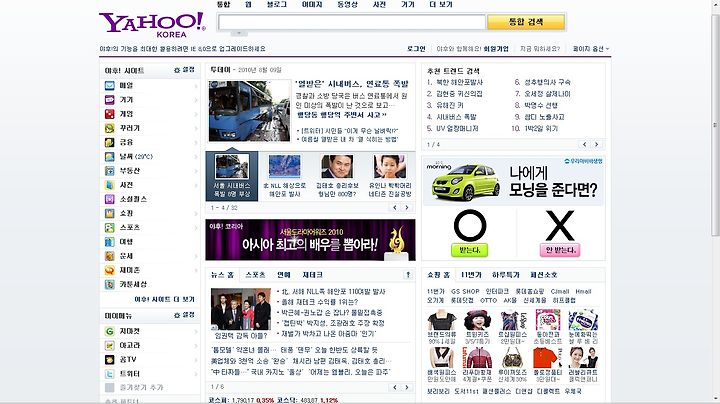Screen dimensions: 720x404
Task: Switch to the 스포츠 news tab
Action: point(255,275)
